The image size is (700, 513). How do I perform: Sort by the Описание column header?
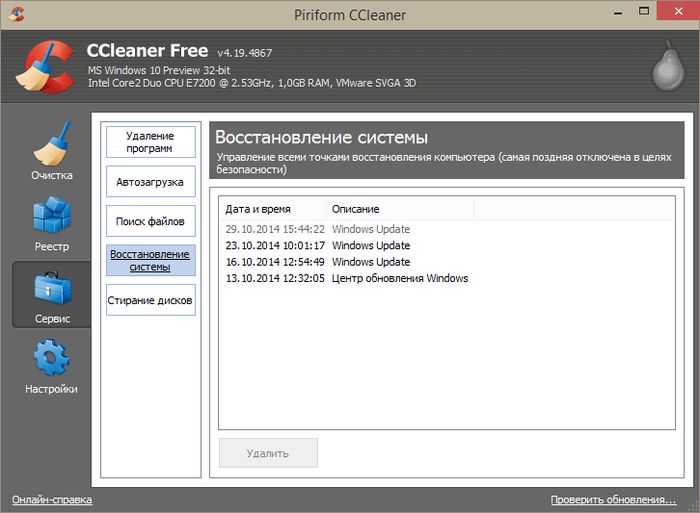point(400,209)
